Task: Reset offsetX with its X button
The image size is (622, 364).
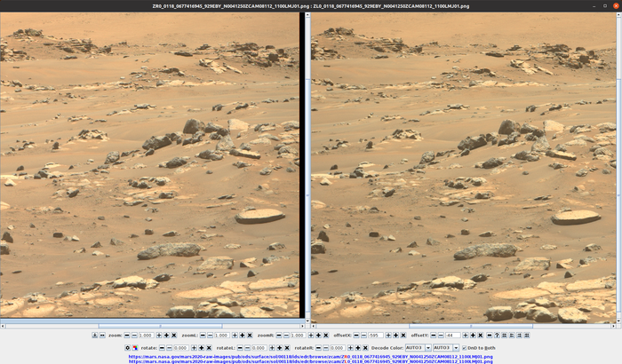Action: [x=403, y=335]
